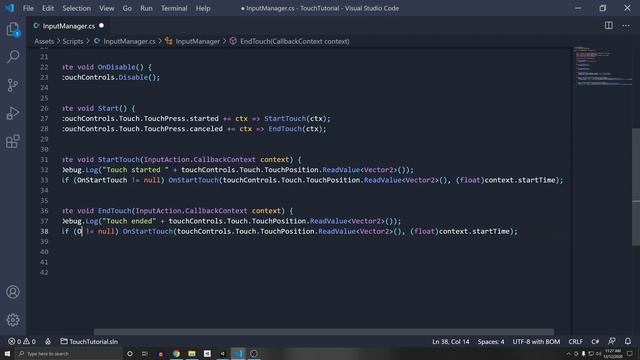Open the File menu
This screenshot has width=640, height=360.
pyautogui.click(x=28, y=8)
